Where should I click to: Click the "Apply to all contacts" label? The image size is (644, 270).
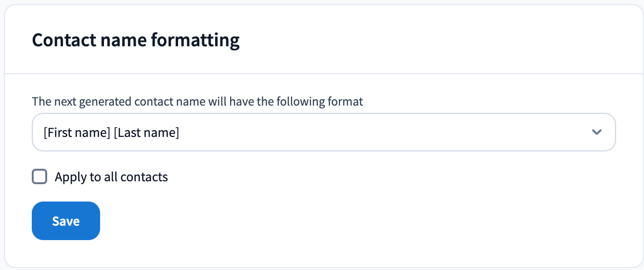(111, 177)
